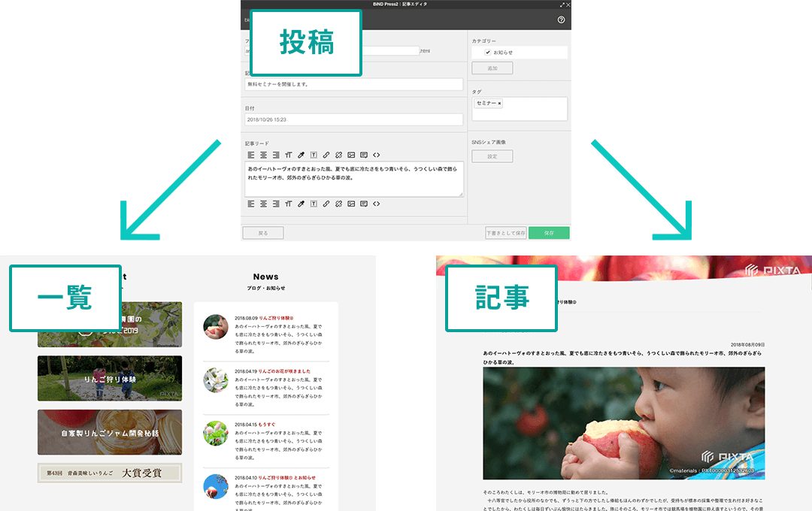This screenshot has height=511, width=812.
Task: Save draft with 下書きとして保存
Action: pyautogui.click(x=507, y=232)
